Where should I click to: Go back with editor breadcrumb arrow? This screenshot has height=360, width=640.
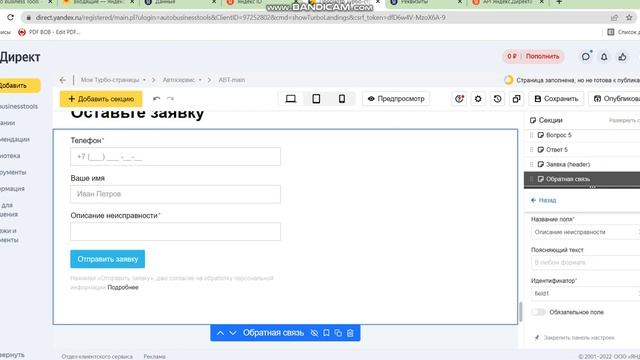click(x=62, y=80)
